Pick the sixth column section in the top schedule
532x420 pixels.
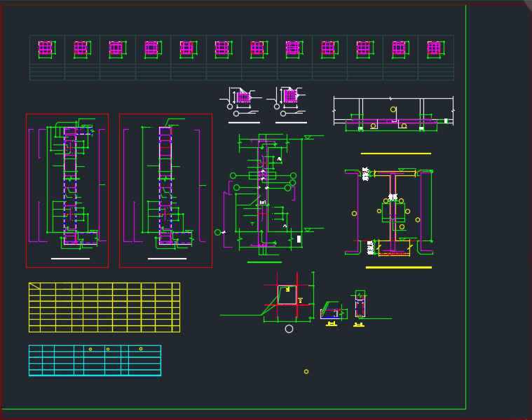tap(223, 49)
